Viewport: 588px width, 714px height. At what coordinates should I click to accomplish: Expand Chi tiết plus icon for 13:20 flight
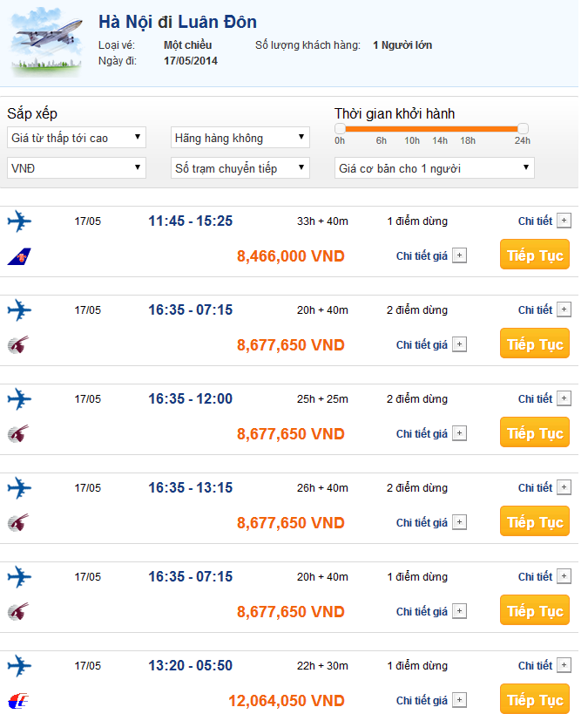564,666
